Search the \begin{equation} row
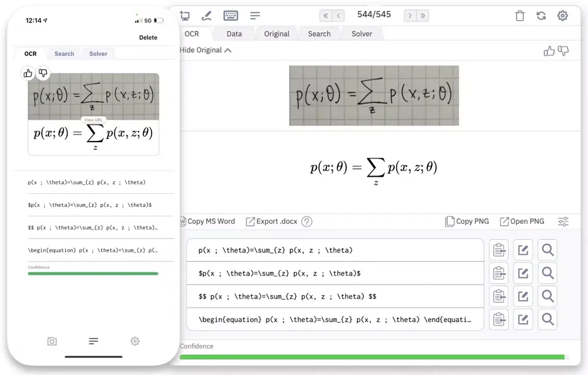 (x=548, y=320)
